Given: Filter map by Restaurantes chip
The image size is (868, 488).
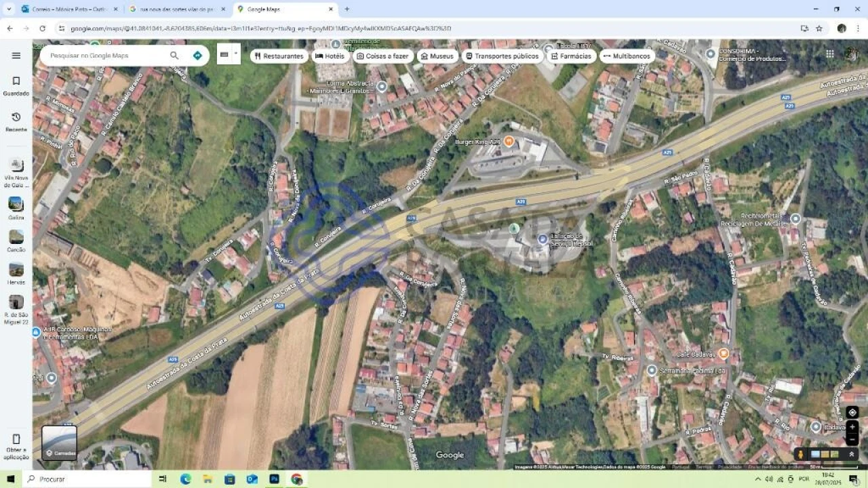Looking at the screenshot, I should [279, 56].
